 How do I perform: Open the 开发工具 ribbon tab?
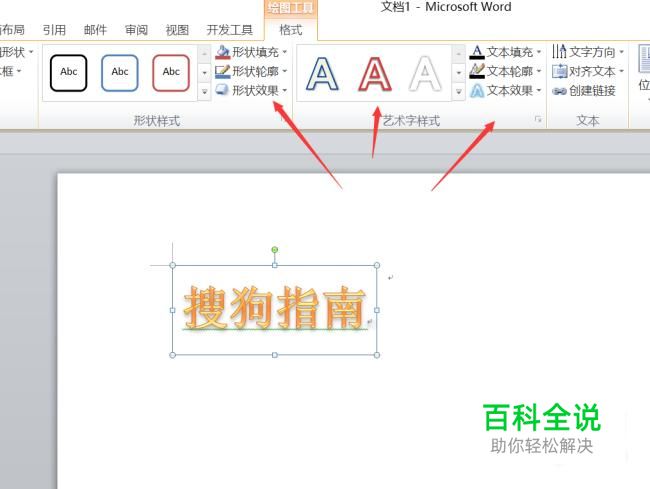[230, 30]
